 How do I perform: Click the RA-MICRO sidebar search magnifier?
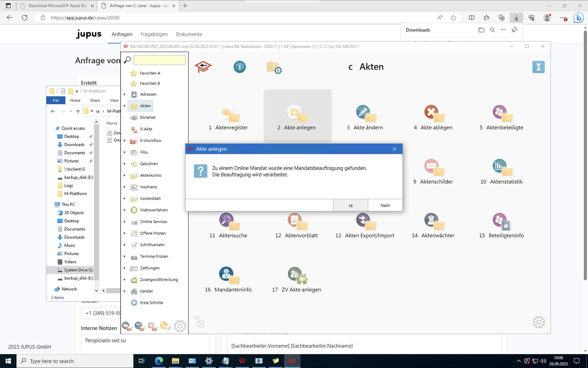127,60
